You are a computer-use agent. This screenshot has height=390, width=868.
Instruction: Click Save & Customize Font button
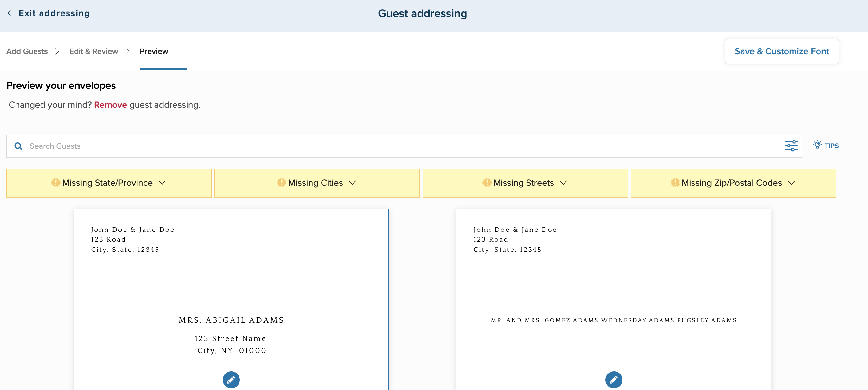(x=782, y=51)
